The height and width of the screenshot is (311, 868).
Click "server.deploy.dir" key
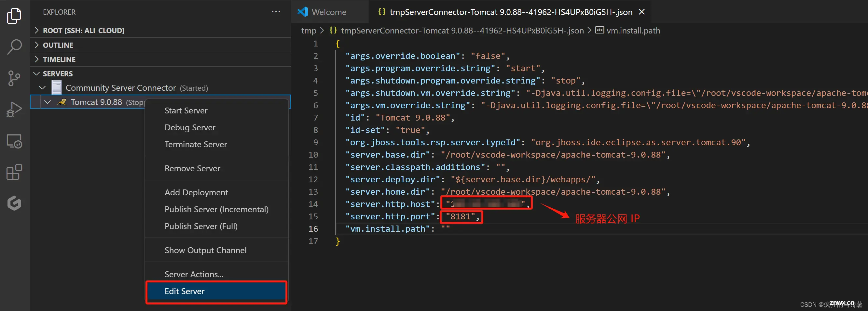393,179
